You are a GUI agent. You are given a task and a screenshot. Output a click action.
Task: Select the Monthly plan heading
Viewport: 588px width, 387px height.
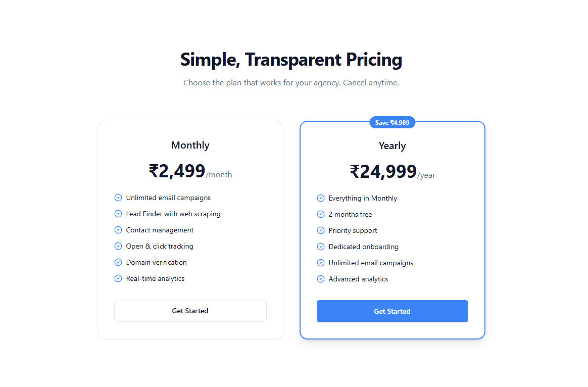(190, 145)
